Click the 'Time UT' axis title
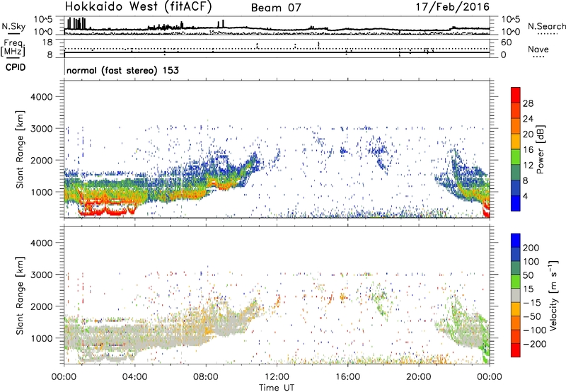566x392 pixels. pos(277,387)
